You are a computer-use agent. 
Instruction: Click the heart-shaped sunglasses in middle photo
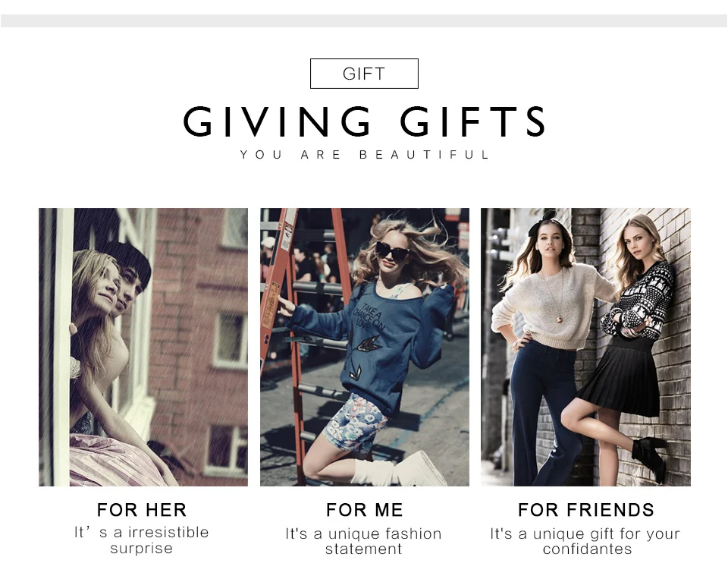392,252
